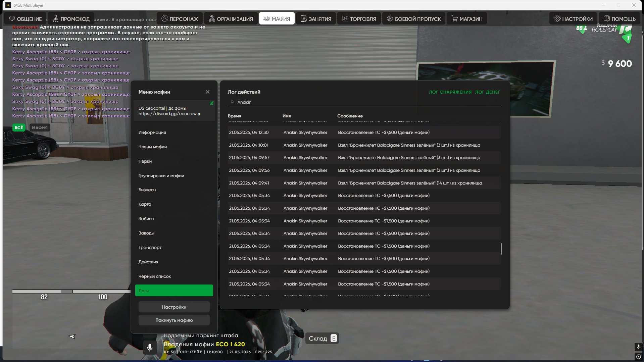The width and height of the screenshot is (644, 362).
Task: Focus the log search field containing Anakin
Action: pyautogui.click(x=364, y=102)
